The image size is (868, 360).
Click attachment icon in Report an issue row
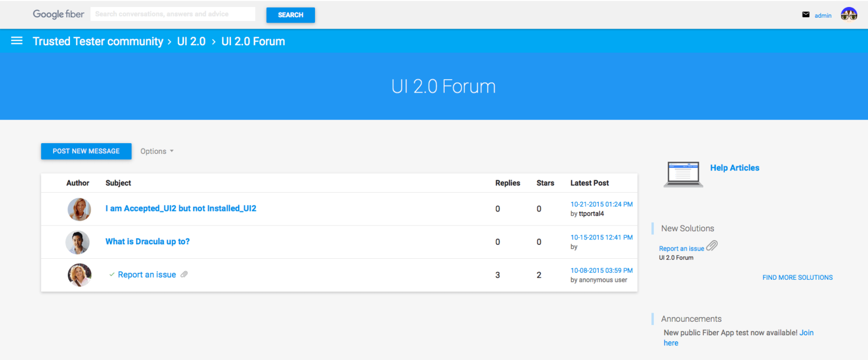pyautogui.click(x=184, y=274)
